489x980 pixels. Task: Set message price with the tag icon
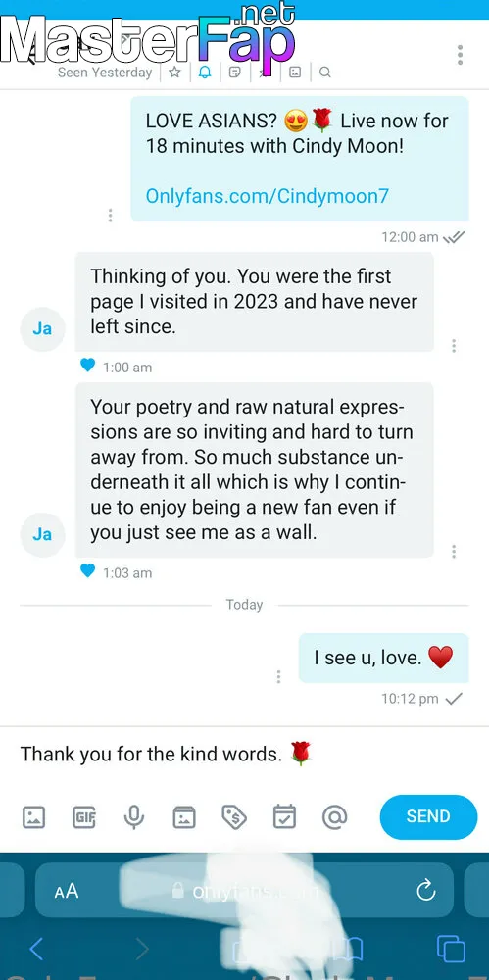234,817
